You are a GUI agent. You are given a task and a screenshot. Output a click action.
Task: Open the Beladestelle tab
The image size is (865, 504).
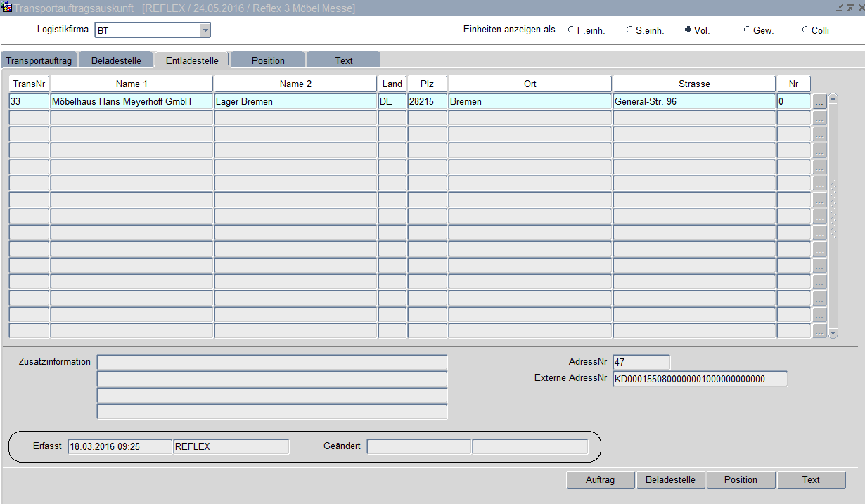pos(116,60)
